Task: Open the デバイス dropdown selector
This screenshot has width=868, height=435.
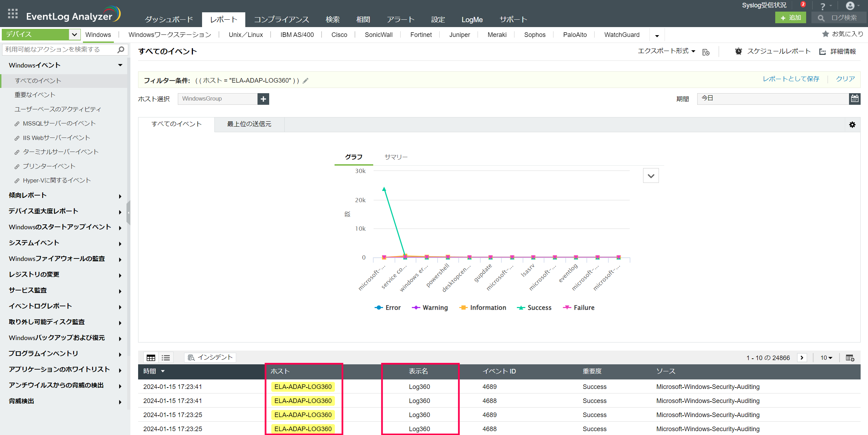Action: [74, 34]
